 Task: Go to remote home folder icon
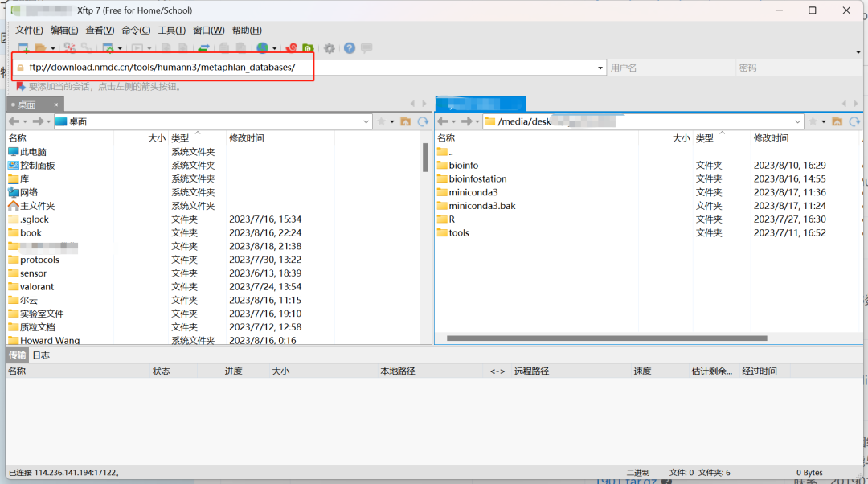point(837,121)
